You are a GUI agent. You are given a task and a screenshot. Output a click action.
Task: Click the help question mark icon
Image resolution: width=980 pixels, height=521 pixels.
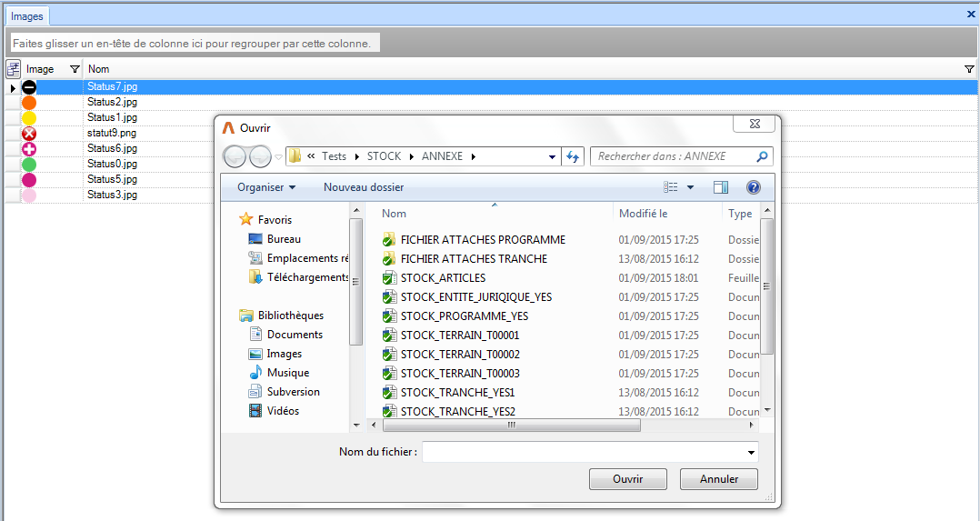[753, 187]
